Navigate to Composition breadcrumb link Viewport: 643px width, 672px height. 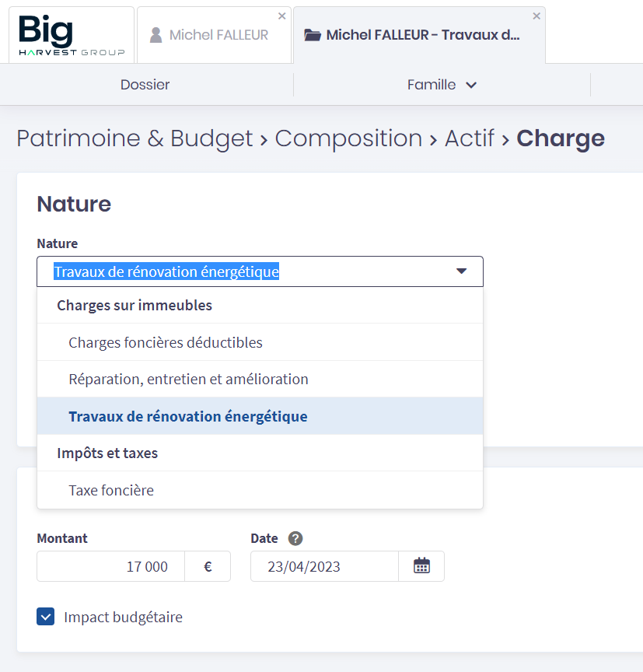(x=348, y=138)
